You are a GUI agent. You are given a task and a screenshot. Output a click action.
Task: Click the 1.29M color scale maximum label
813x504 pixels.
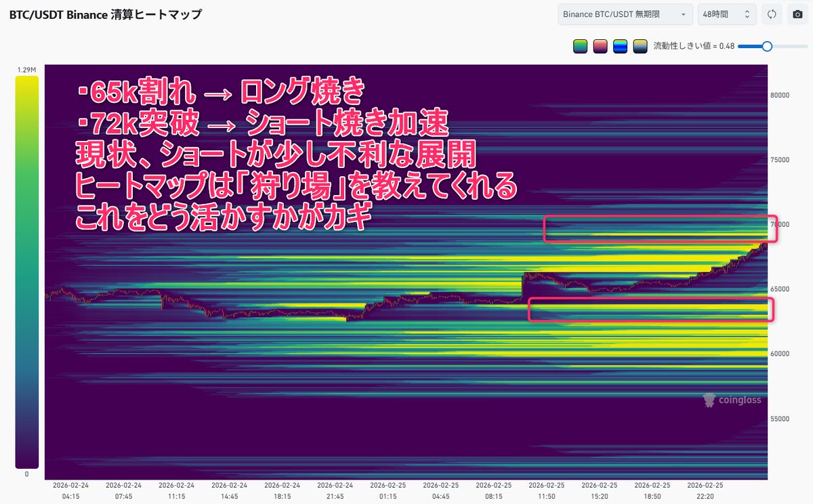point(27,70)
